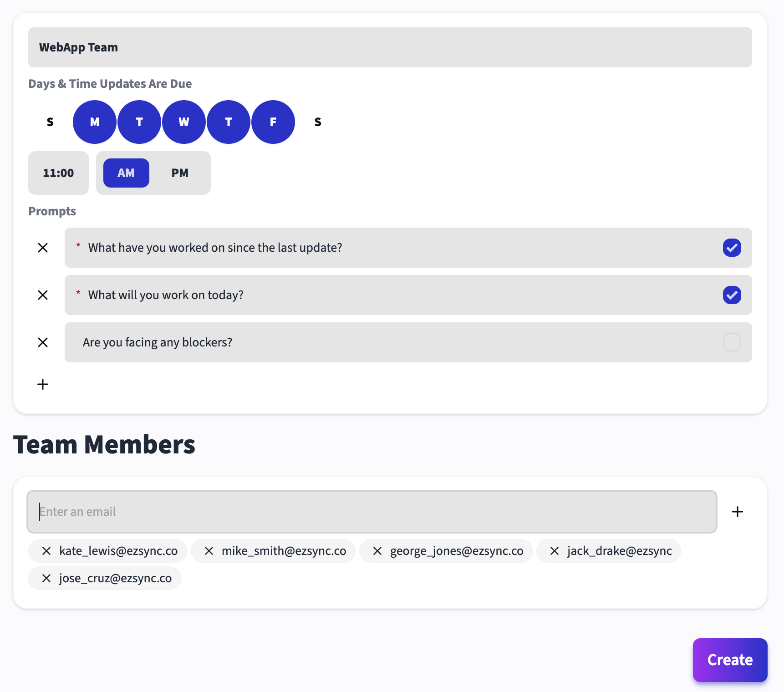Remove george_jones@ezsync.co from team members
Image resolution: width=784 pixels, height=692 pixels.
[x=377, y=551]
